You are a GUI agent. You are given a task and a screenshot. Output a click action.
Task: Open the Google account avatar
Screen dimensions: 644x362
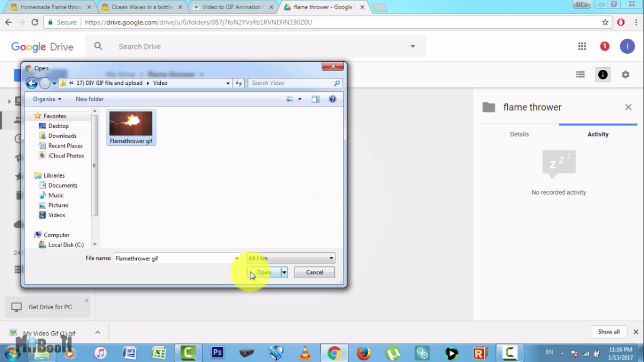point(627,46)
